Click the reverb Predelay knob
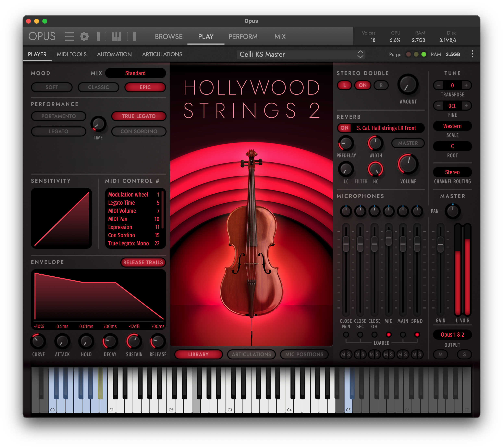This screenshot has width=503, height=448. point(346,143)
